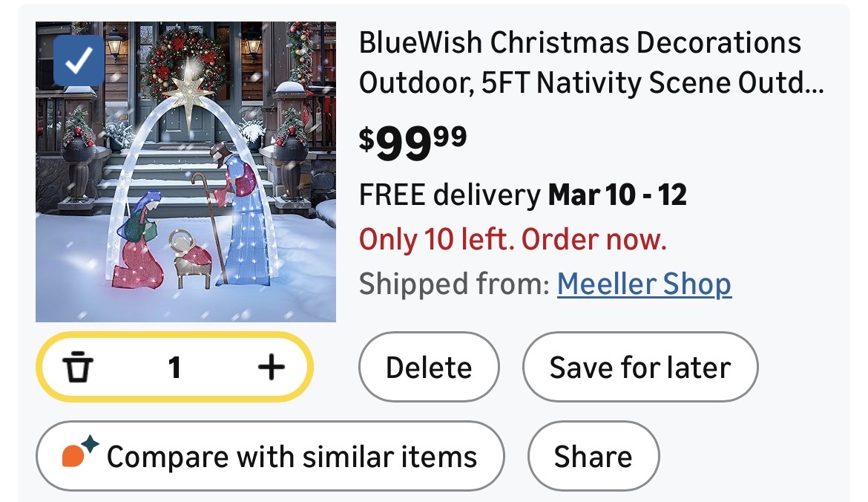Visit the Meeller Shop seller link
Screen dimensions: 868x502
click(644, 284)
